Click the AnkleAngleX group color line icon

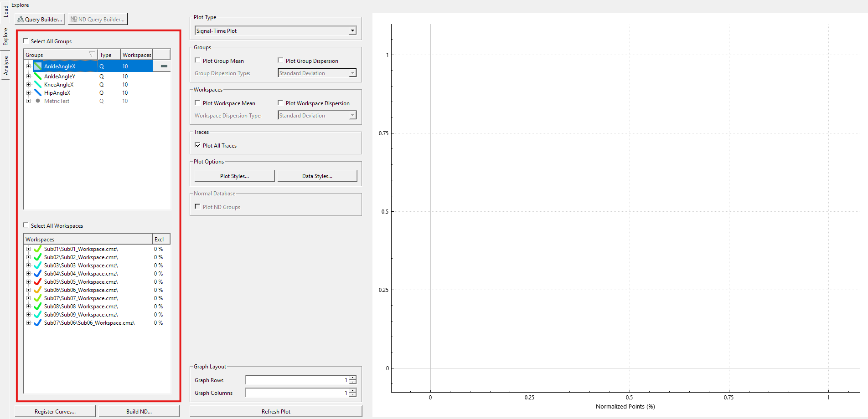coord(38,66)
